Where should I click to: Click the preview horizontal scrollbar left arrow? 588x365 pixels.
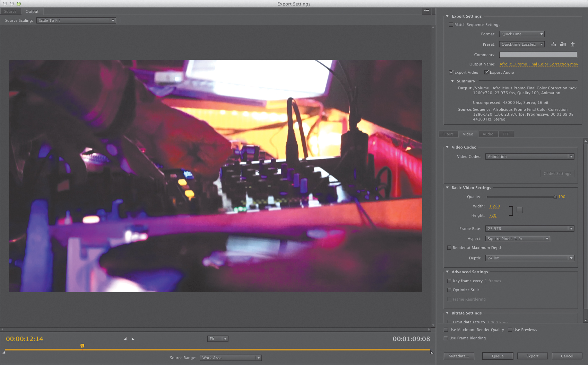pyautogui.click(x=2, y=329)
